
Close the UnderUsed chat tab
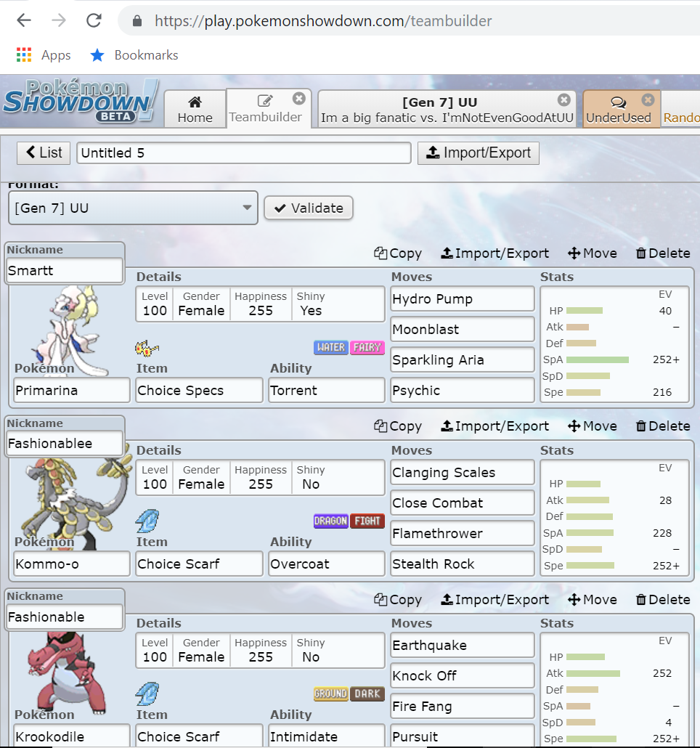point(648,99)
